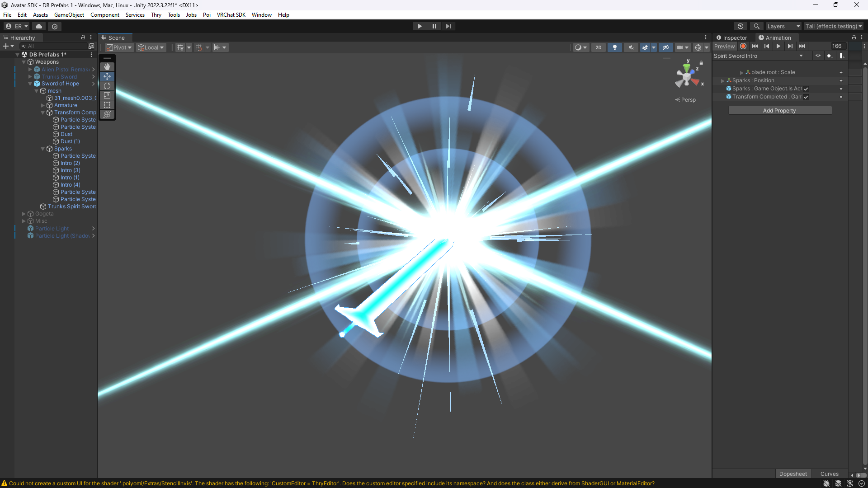Toggle animation record mode button

[x=743, y=47]
